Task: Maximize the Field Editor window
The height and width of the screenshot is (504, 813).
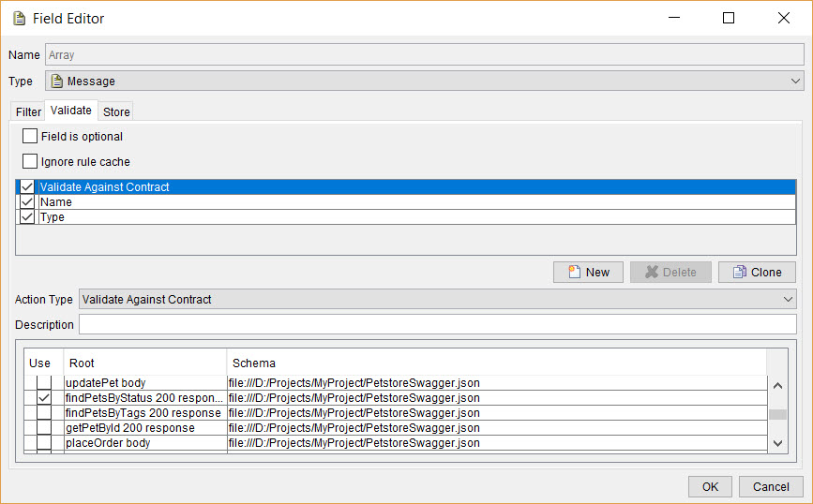Action: coord(729,18)
